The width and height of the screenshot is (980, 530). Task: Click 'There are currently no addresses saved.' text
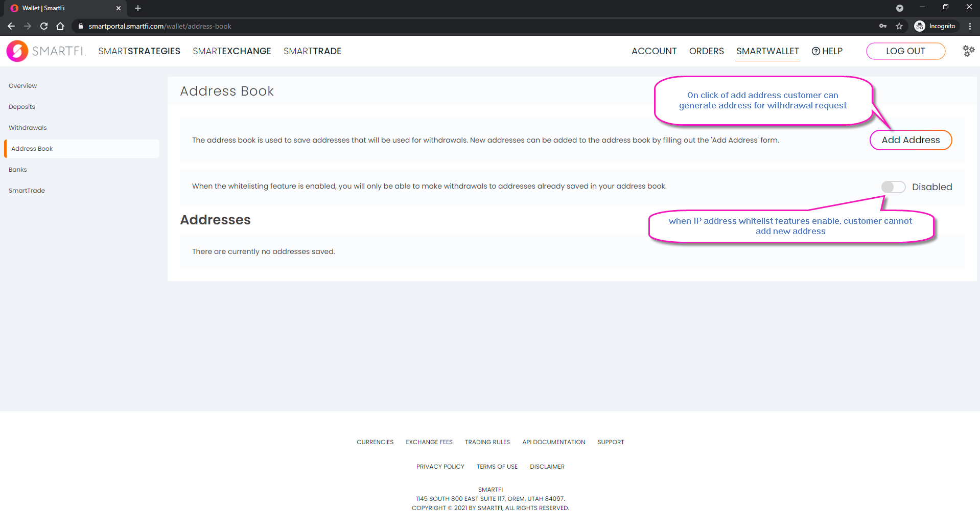click(264, 251)
